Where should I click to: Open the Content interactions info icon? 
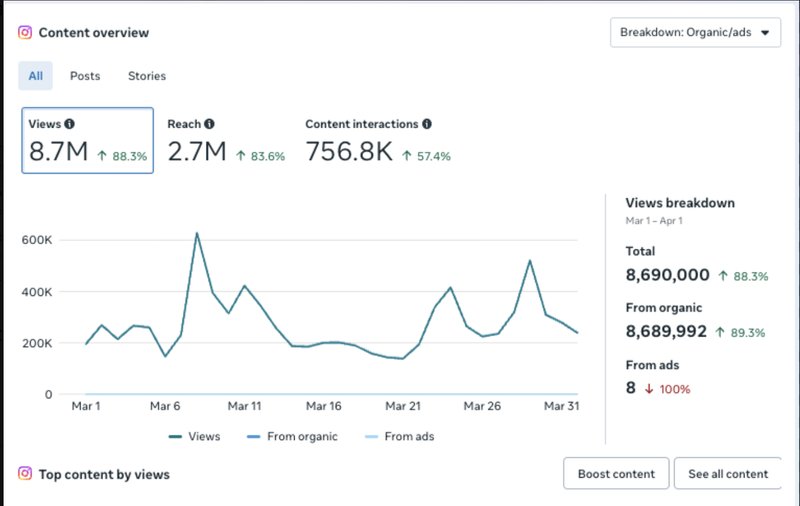[427, 124]
